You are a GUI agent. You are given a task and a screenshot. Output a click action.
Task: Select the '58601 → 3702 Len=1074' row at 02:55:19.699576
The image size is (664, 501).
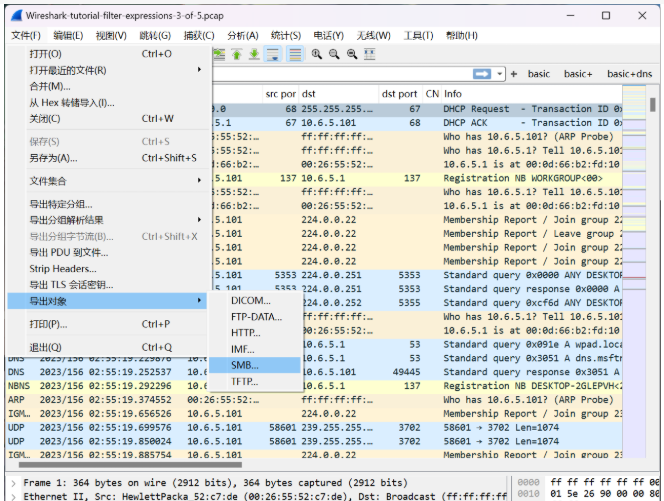click(x=314, y=428)
